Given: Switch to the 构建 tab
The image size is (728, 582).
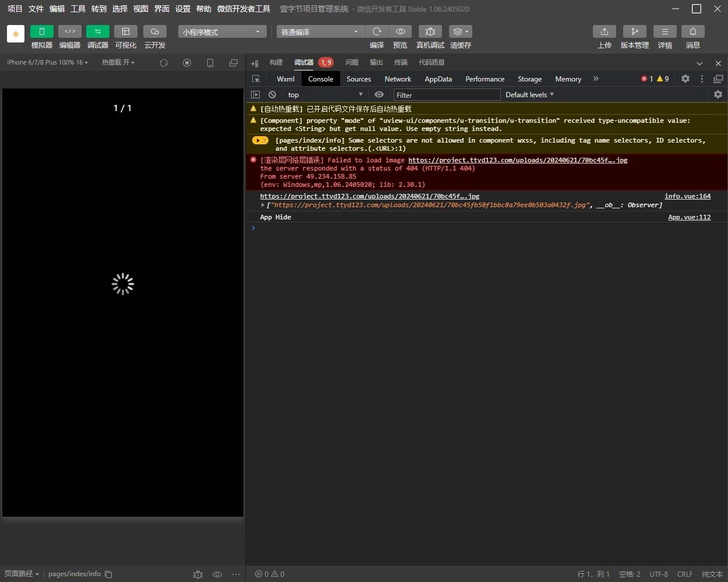Looking at the screenshot, I should click(x=276, y=62).
